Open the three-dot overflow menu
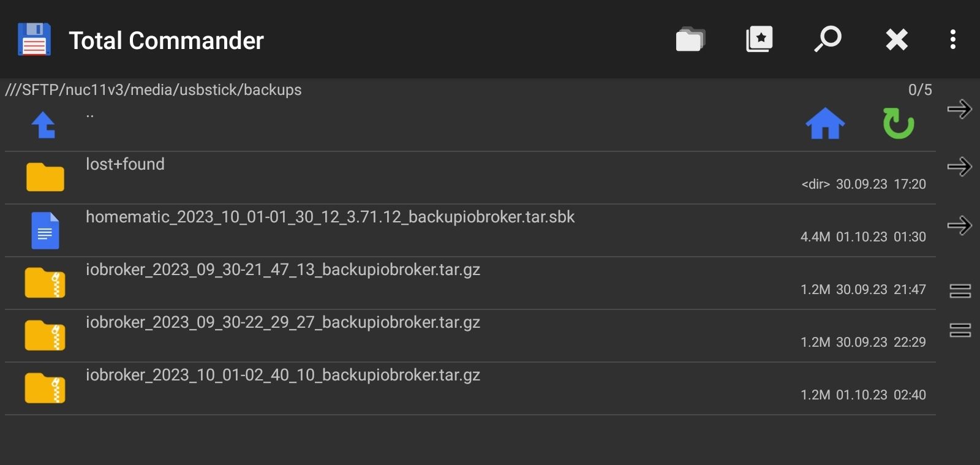980x465 pixels. (x=952, y=39)
